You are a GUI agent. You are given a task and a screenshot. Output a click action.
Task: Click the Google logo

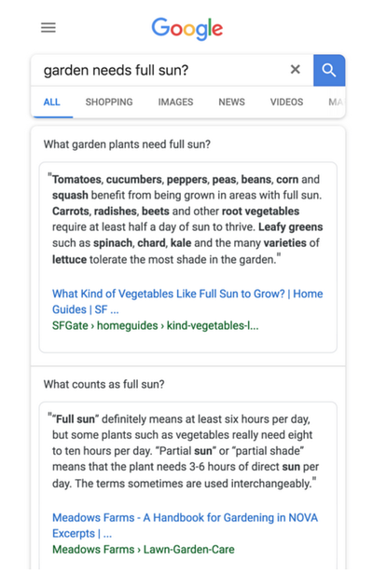tap(186, 29)
